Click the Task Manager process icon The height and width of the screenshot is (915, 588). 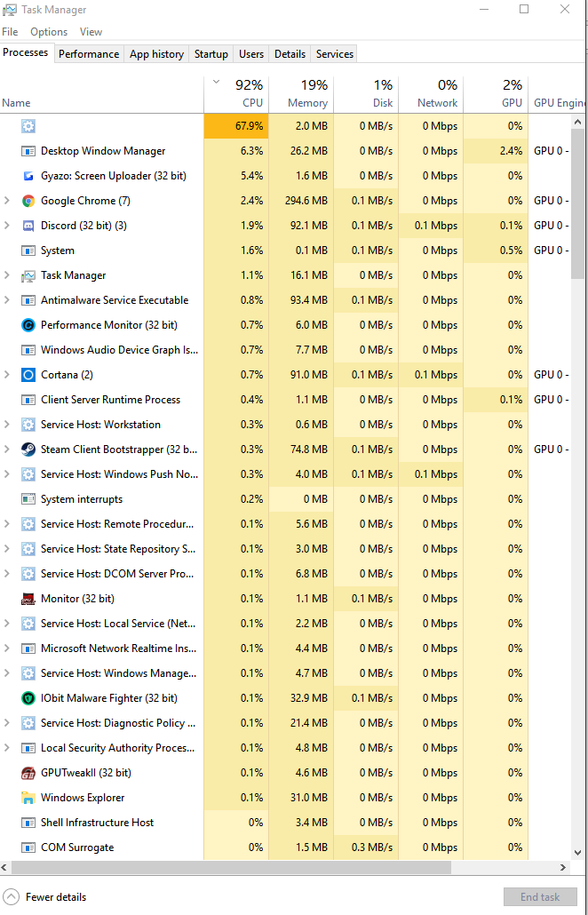(x=28, y=275)
